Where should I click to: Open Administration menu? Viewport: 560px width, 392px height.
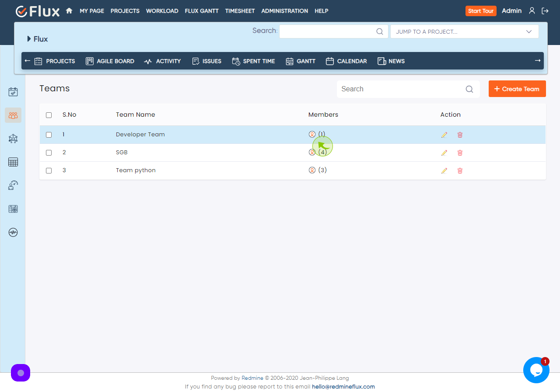pos(285,11)
